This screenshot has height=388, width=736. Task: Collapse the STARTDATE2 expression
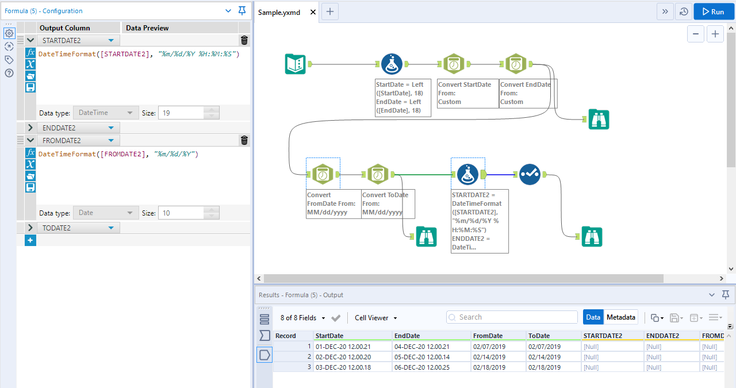click(x=31, y=40)
